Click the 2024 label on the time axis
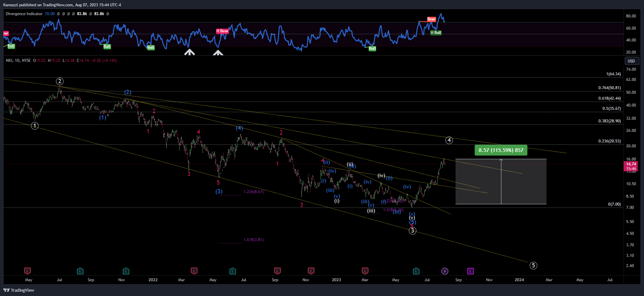Image resolution: width=644 pixels, height=296 pixels. pos(519,280)
